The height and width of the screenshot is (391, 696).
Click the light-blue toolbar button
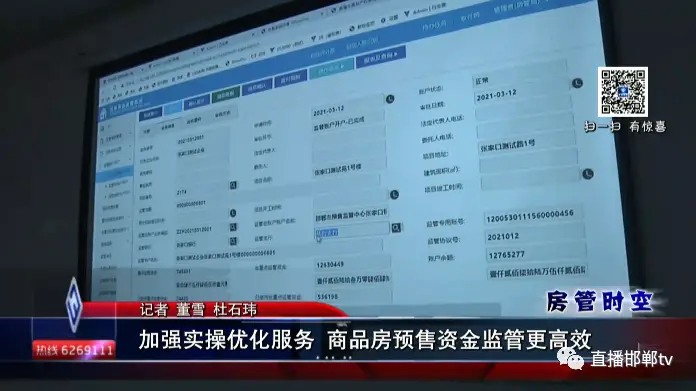173,108
